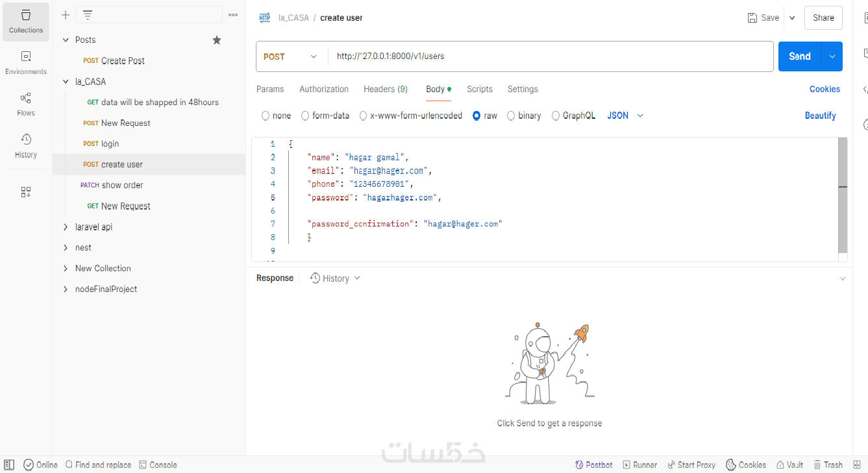Open Cookies in the status bar
Viewport: 868px width, 473px height.
tap(746, 465)
